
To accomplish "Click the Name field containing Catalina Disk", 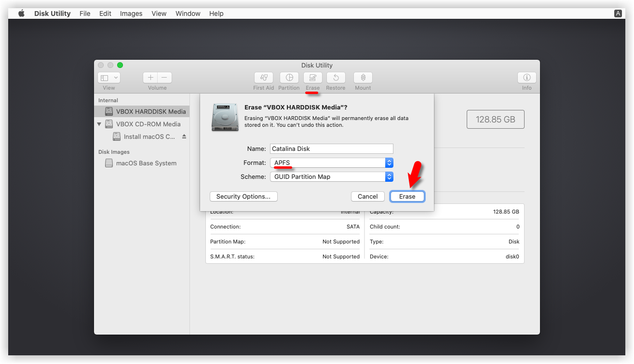I will [x=331, y=149].
